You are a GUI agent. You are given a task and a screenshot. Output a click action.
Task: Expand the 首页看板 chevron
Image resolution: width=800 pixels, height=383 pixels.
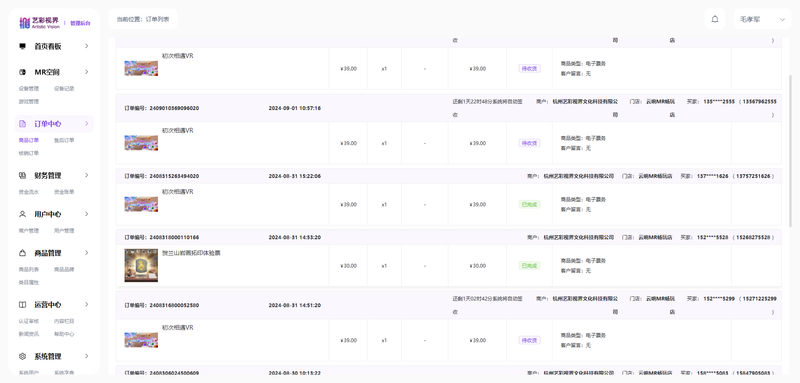[87, 46]
